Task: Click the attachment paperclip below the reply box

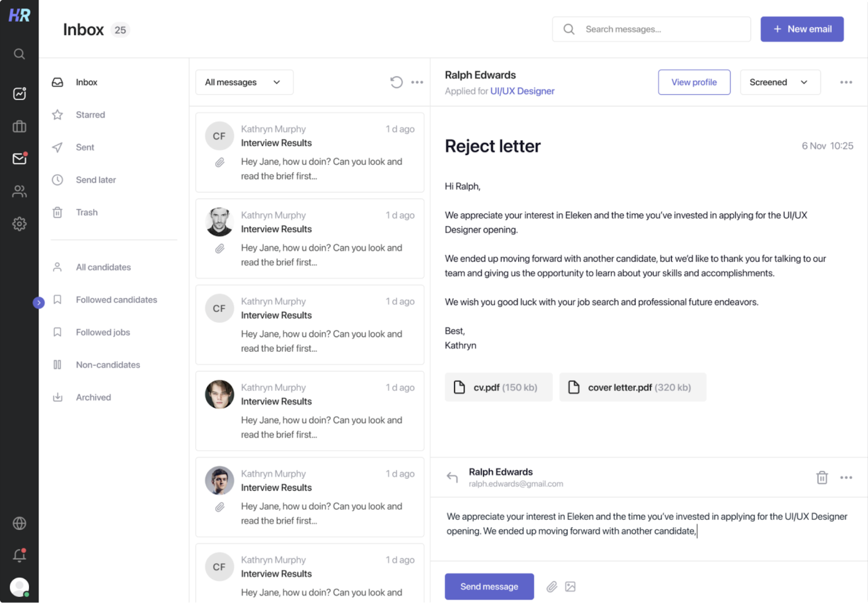Action: 553,586
